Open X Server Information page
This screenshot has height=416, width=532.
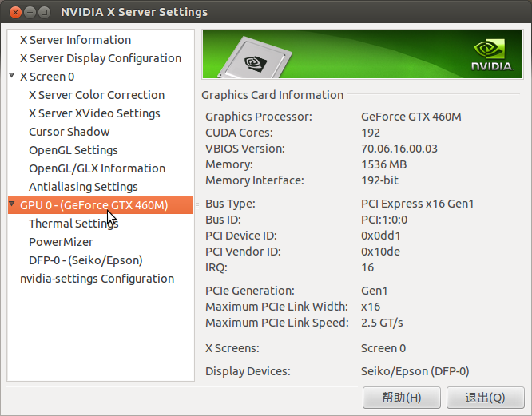tap(75, 40)
